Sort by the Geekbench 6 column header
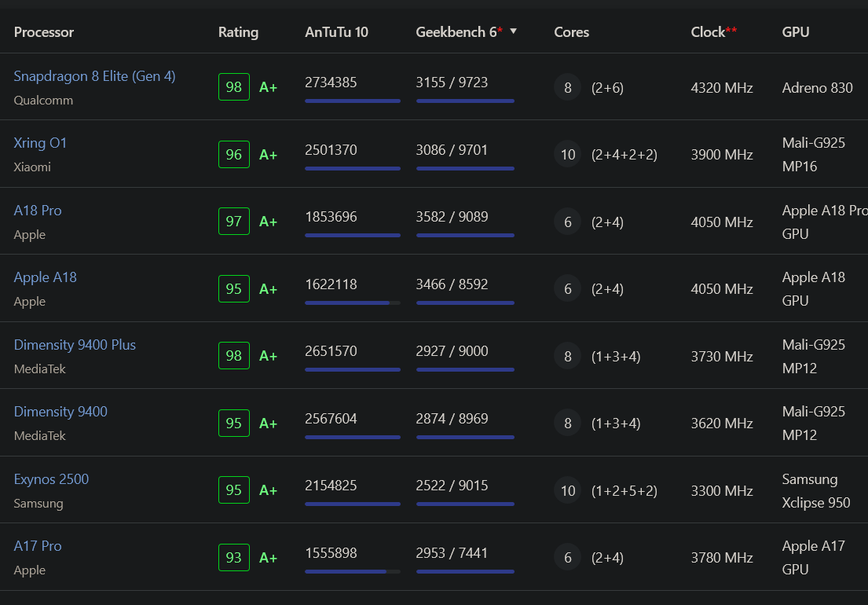The image size is (868, 605). click(459, 32)
